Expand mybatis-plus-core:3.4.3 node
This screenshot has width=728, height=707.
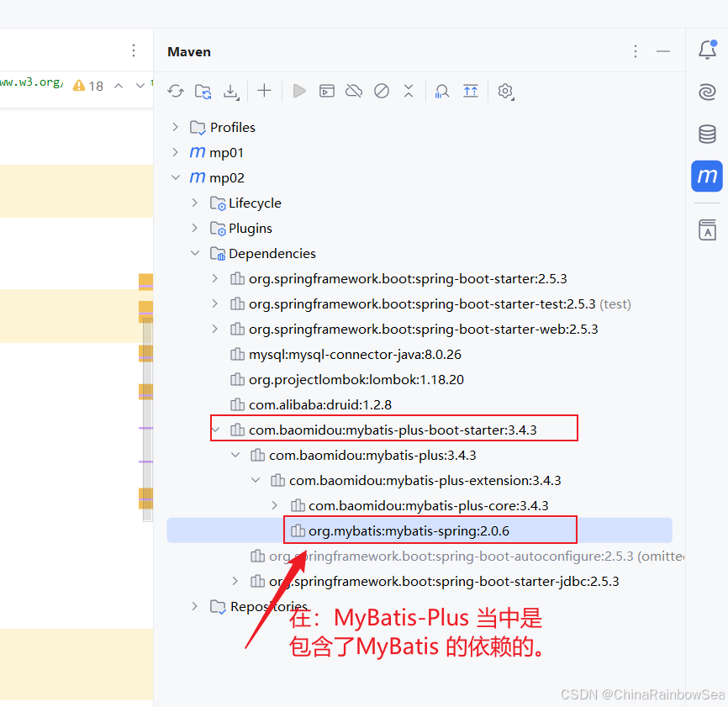coord(274,505)
